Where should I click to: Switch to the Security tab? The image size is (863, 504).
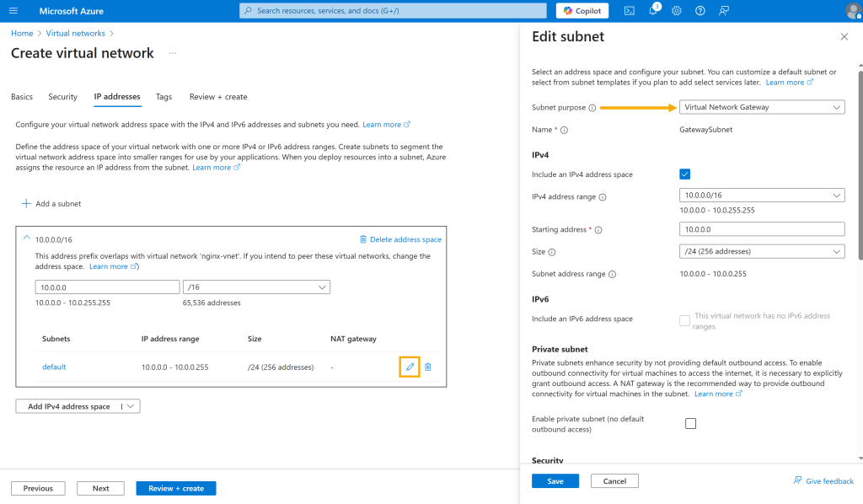tap(62, 97)
